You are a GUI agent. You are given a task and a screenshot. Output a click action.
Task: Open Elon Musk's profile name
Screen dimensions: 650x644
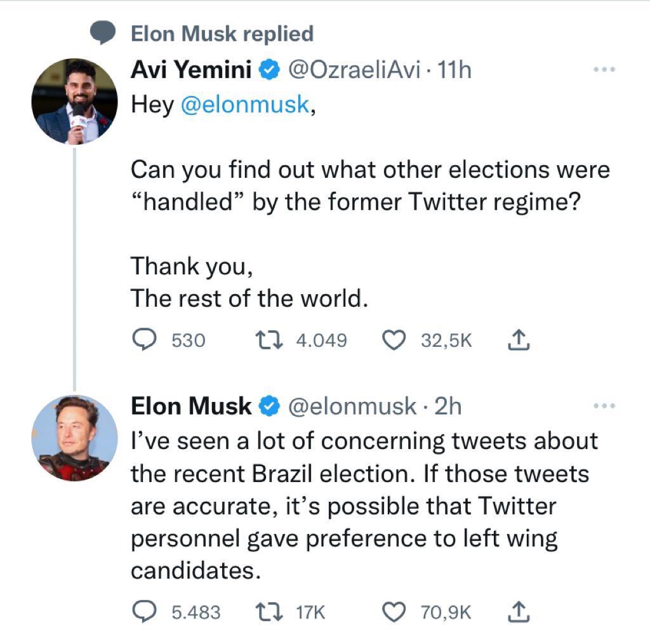tap(191, 405)
